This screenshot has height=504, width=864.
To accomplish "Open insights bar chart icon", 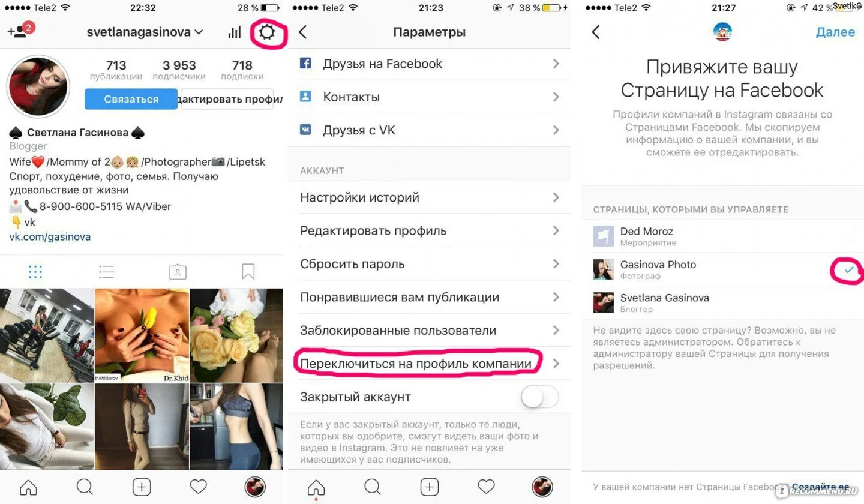I will coord(235,32).
